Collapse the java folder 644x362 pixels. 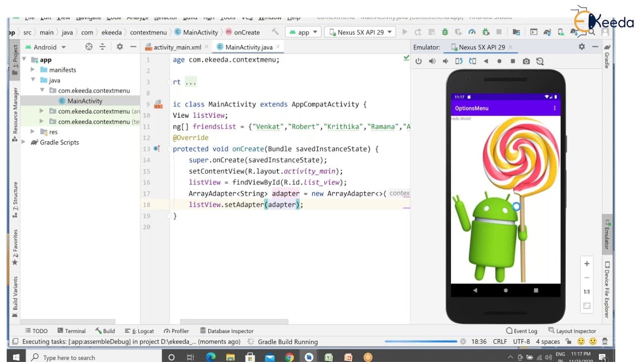pos(33,80)
